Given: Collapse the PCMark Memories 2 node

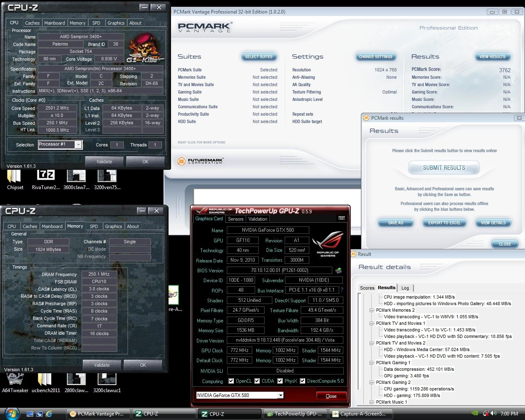Looking at the screenshot, I should [372, 310].
